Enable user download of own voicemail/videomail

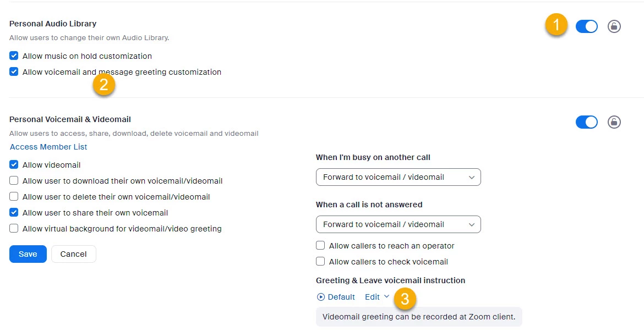(14, 181)
